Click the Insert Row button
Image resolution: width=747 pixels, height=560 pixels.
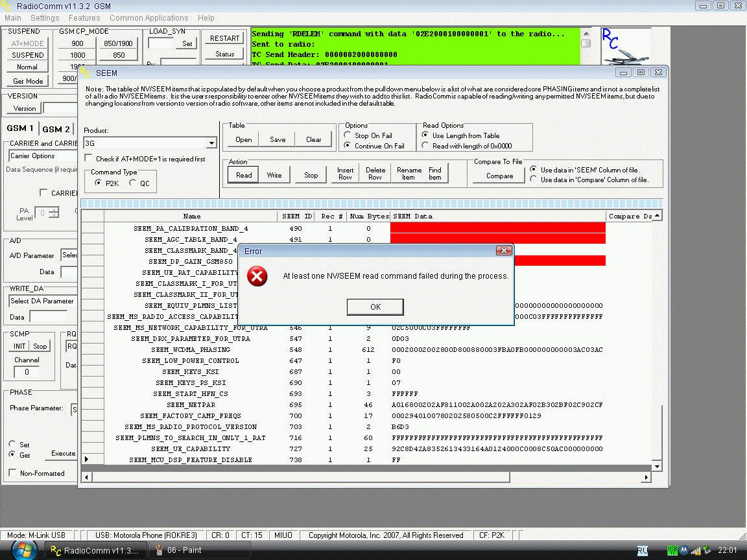coord(345,173)
